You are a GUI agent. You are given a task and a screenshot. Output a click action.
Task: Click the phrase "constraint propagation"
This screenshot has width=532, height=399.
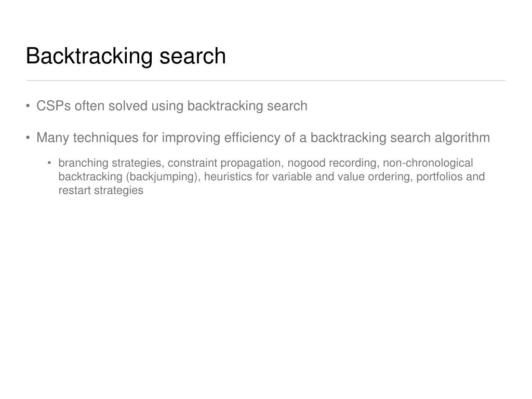point(225,163)
